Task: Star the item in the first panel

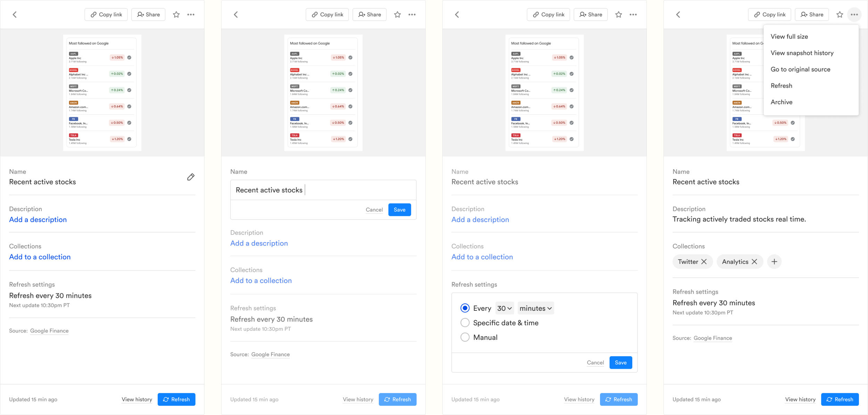Action: pyautogui.click(x=176, y=15)
